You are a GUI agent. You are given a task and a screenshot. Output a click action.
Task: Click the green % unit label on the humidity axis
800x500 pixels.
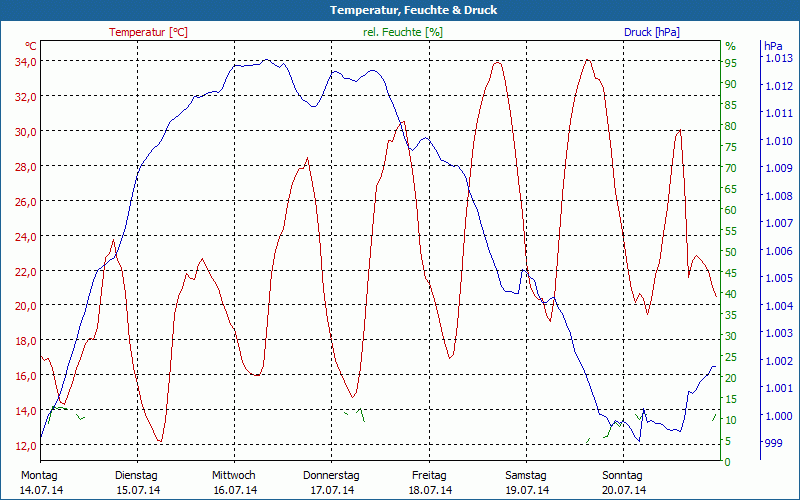tap(730, 46)
